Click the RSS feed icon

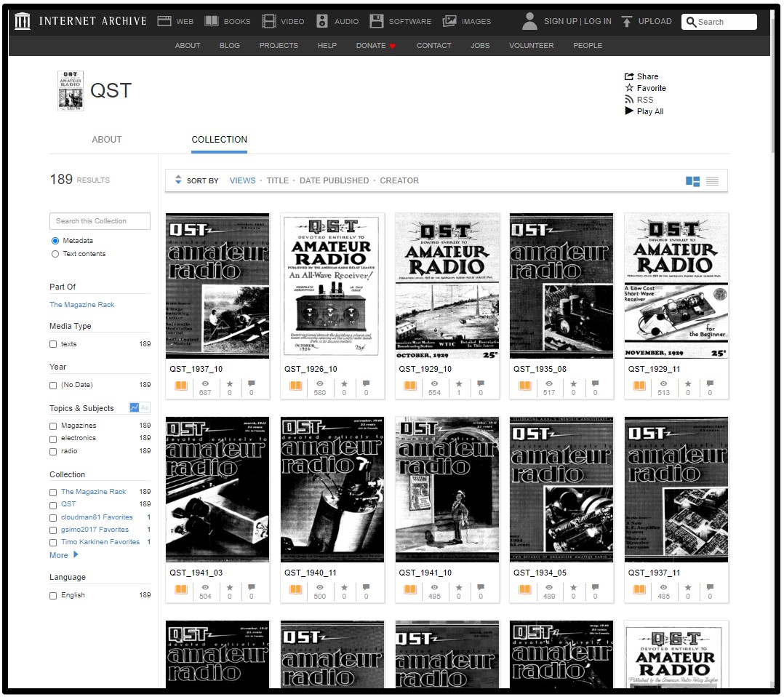pos(629,100)
